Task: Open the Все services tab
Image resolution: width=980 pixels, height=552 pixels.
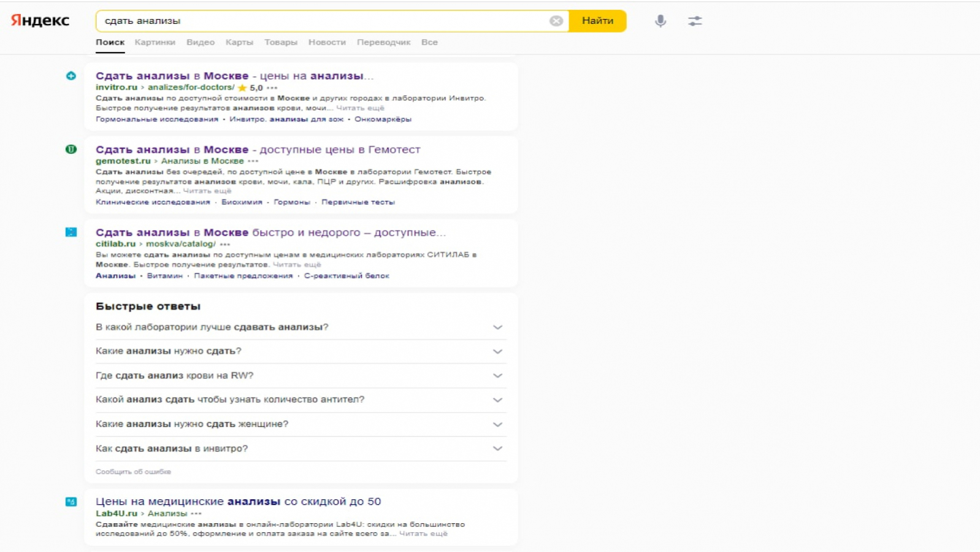Action: [x=429, y=42]
